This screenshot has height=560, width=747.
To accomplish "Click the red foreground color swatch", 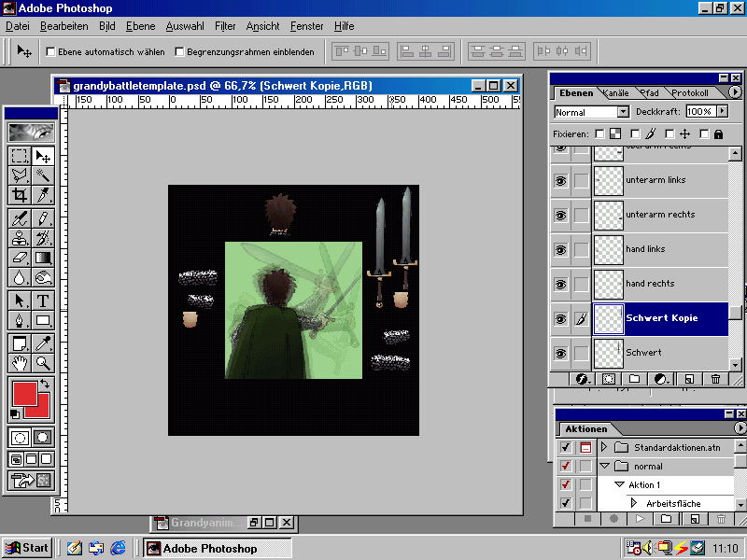I will [24, 393].
